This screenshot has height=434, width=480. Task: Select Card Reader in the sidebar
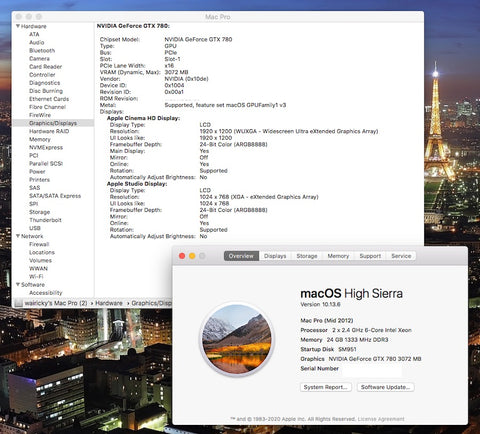46,67
